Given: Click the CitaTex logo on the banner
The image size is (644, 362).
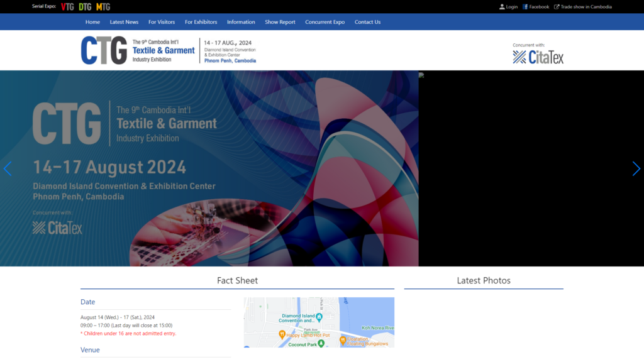Looking at the screenshot, I should tap(57, 228).
